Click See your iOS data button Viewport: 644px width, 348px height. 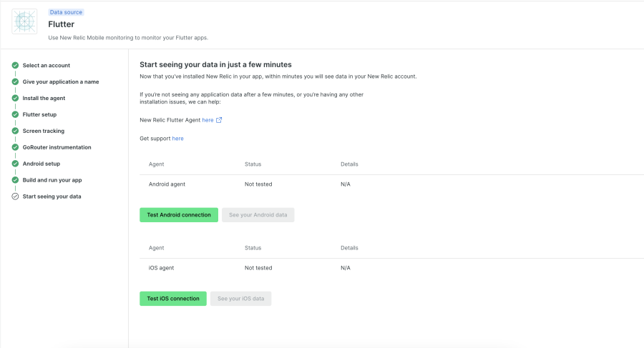pos(240,299)
